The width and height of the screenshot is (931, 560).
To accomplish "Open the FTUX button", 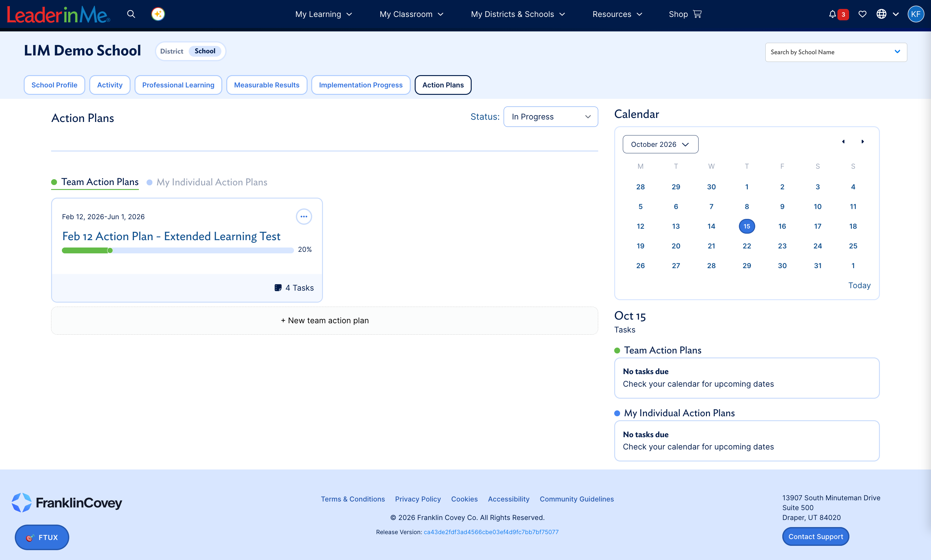I will (x=42, y=537).
